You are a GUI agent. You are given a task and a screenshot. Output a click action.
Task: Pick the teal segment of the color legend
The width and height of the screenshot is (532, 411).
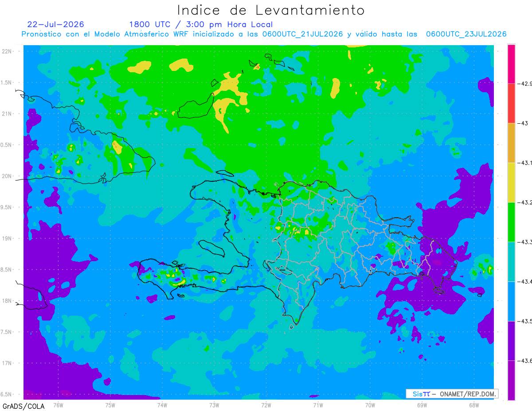(511, 262)
